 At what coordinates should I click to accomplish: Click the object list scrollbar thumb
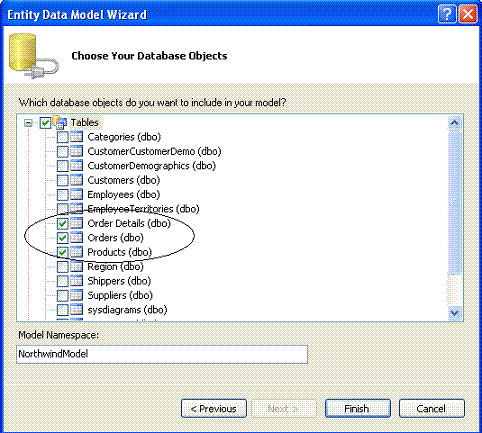click(x=455, y=202)
